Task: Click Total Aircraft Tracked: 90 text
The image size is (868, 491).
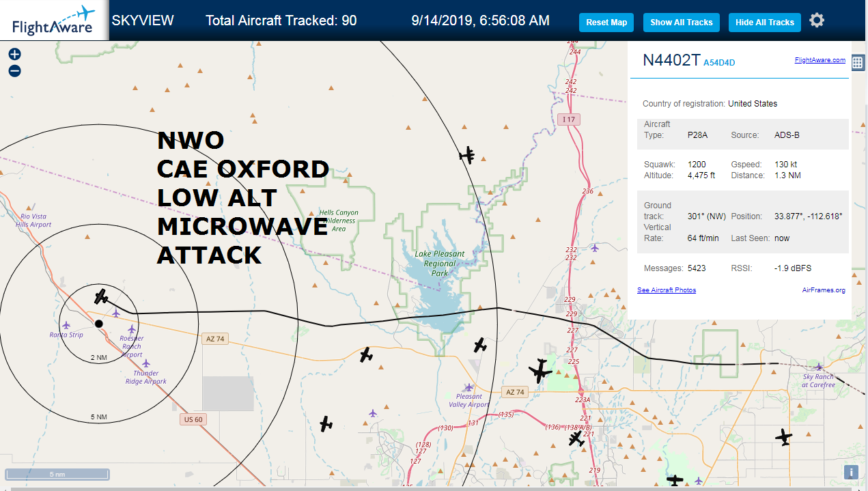Action: point(281,20)
